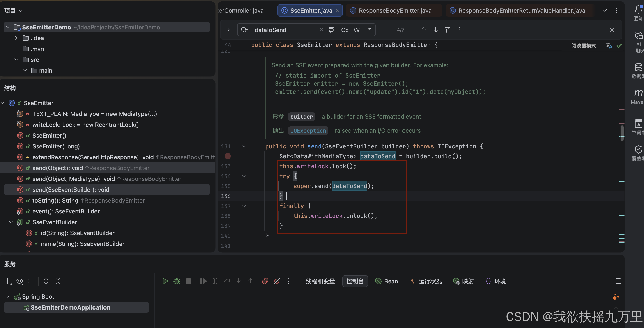Click the Add Service plus icon

8,281
